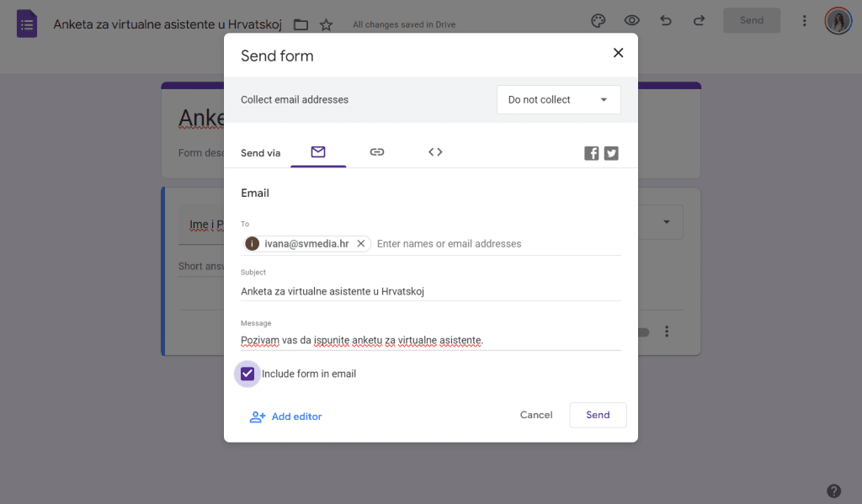Click the Add editor link
This screenshot has height=504, width=862.
(x=286, y=416)
